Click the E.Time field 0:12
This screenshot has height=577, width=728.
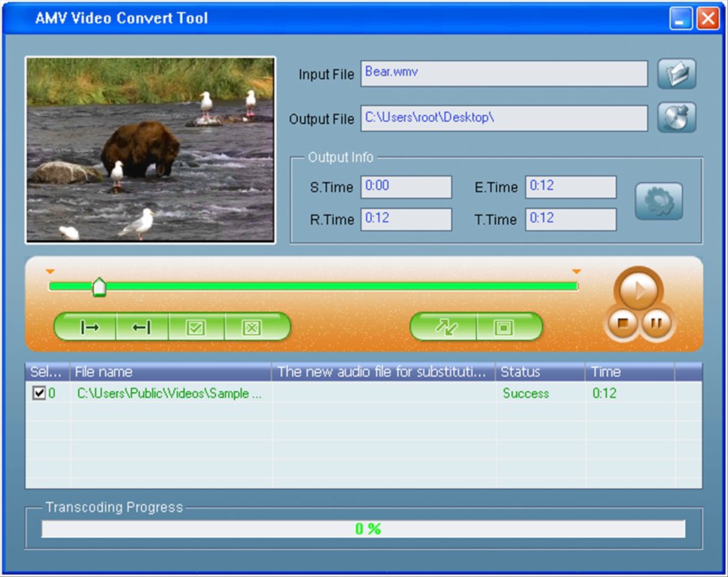(x=571, y=187)
